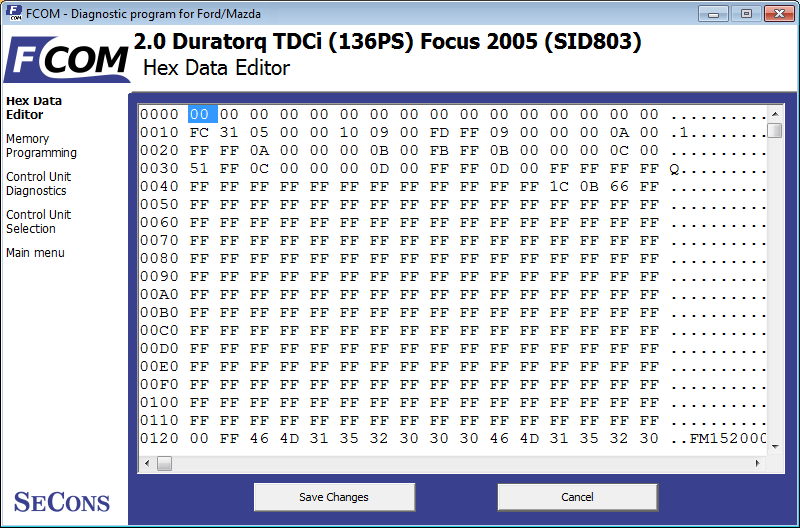Minimize the FCOM window
This screenshot has width=800, height=528.
coord(713,14)
